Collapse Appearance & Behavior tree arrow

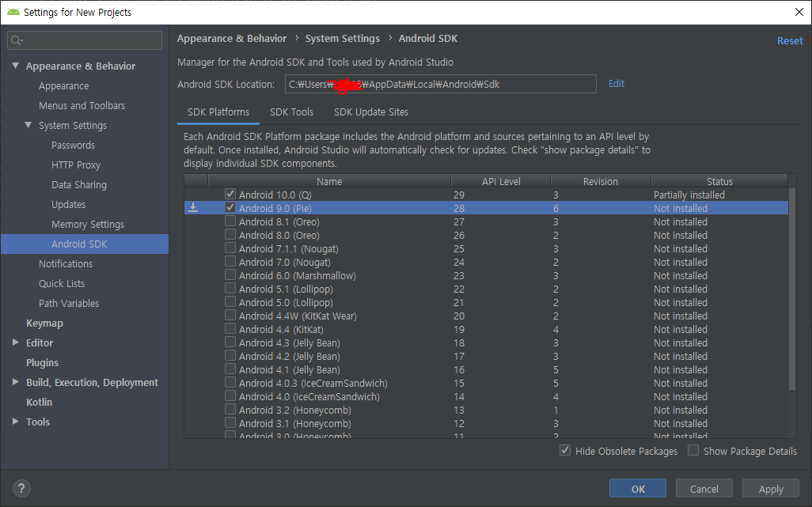coord(16,66)
